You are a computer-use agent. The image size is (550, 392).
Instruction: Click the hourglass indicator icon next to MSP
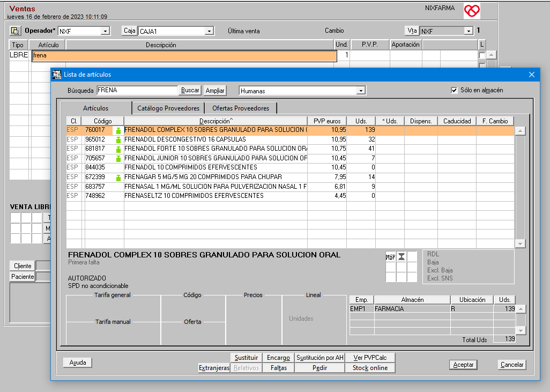coord(402,257)
